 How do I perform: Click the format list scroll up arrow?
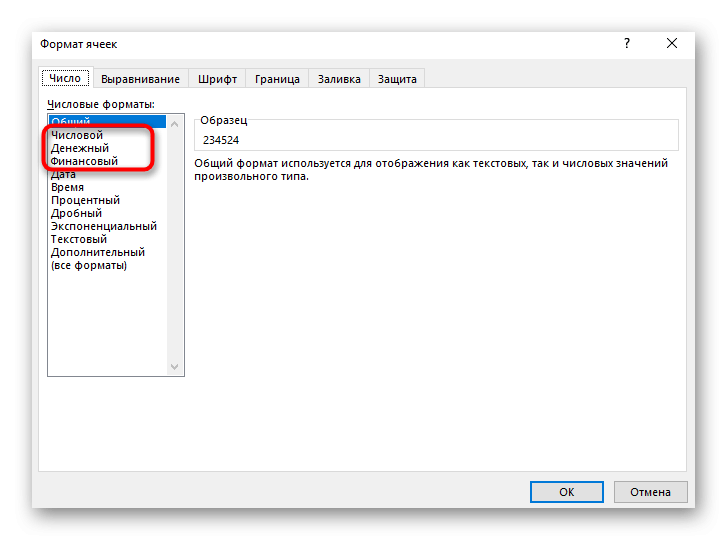[x=175, y=124]
